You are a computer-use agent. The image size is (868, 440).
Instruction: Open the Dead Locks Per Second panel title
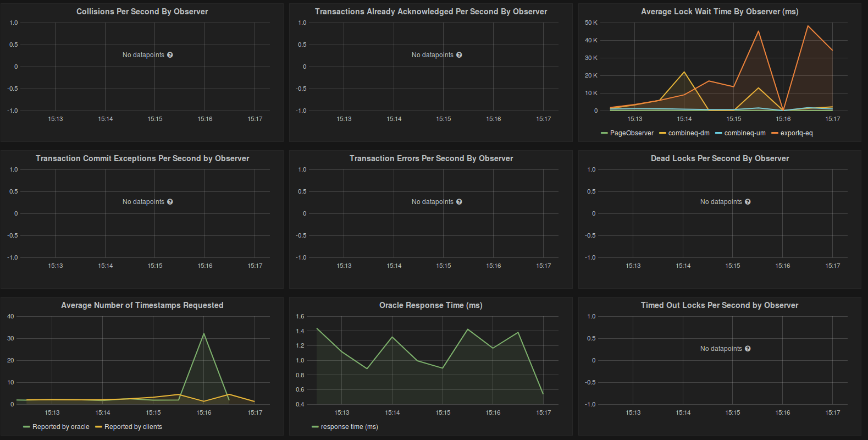pos(719,158)
